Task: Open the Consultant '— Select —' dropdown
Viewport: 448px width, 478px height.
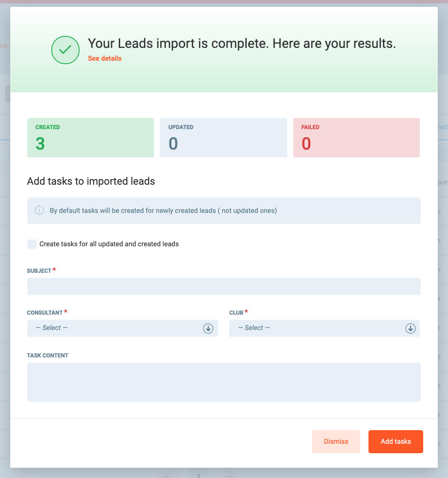Action: (x=115, y=328)
